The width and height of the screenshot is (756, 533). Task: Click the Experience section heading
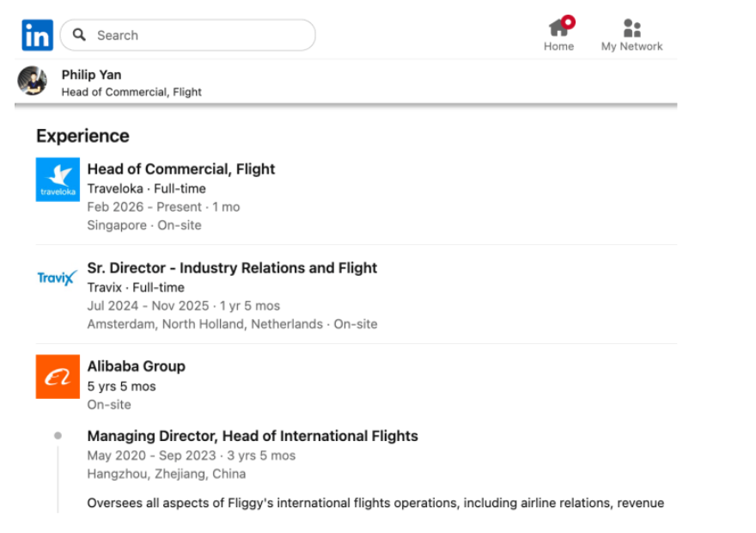coord(82,136)
